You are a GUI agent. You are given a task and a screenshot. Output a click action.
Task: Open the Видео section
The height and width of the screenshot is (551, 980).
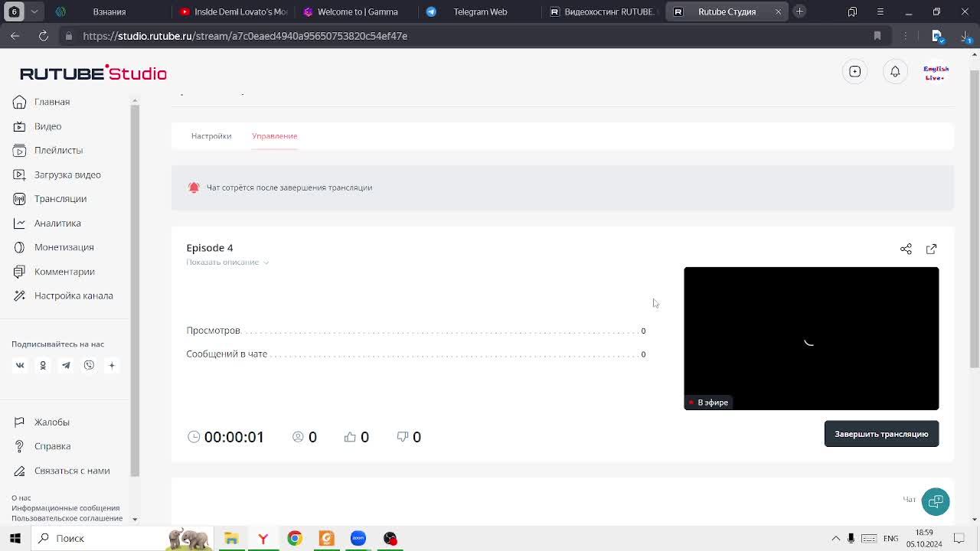[47, 126]
